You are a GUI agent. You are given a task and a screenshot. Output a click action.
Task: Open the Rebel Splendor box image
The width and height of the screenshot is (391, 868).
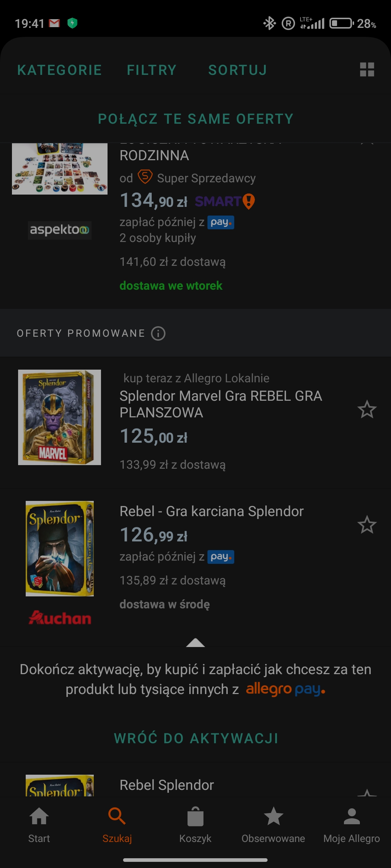[x=60, y=548]
